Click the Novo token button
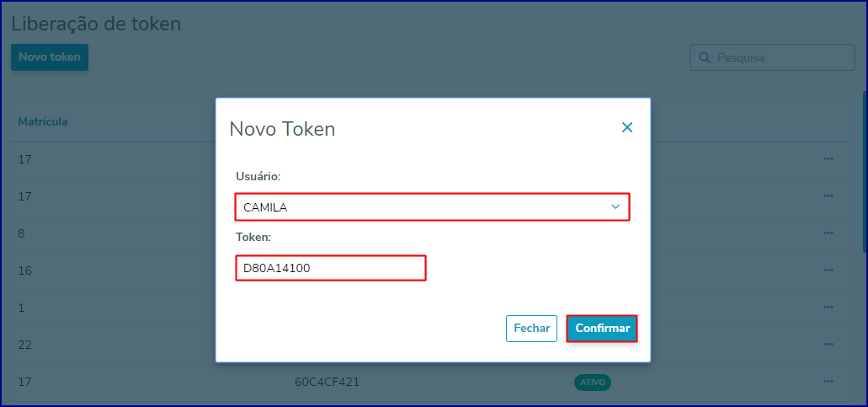 (50, 57)
